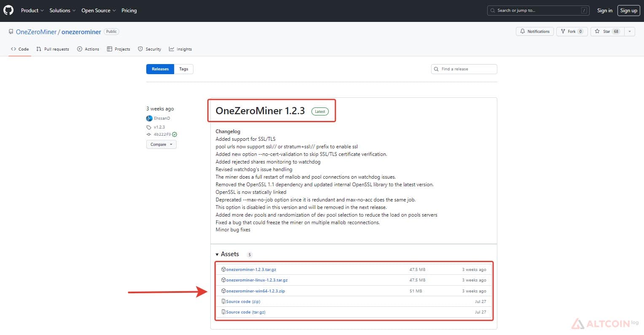The height and width of the screenshot is (335, 644).
Task: Open the Product dropdown menu
Action: click(32, 11)
